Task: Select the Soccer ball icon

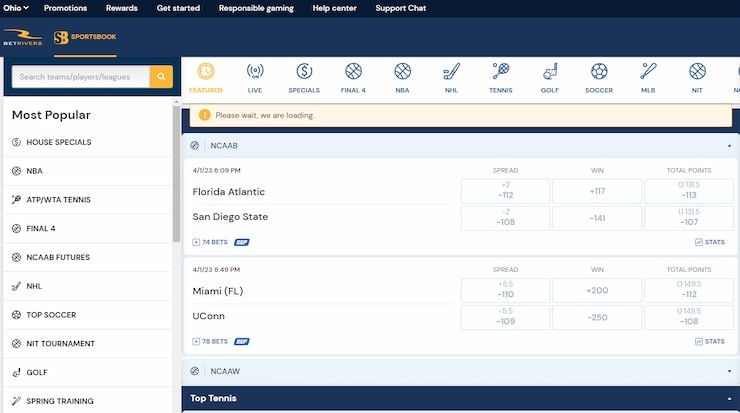Action: (599, 72)
